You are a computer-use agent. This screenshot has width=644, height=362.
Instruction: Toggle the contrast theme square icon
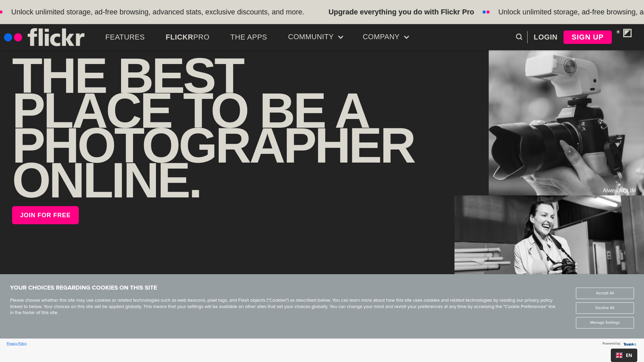click(627, 33)
